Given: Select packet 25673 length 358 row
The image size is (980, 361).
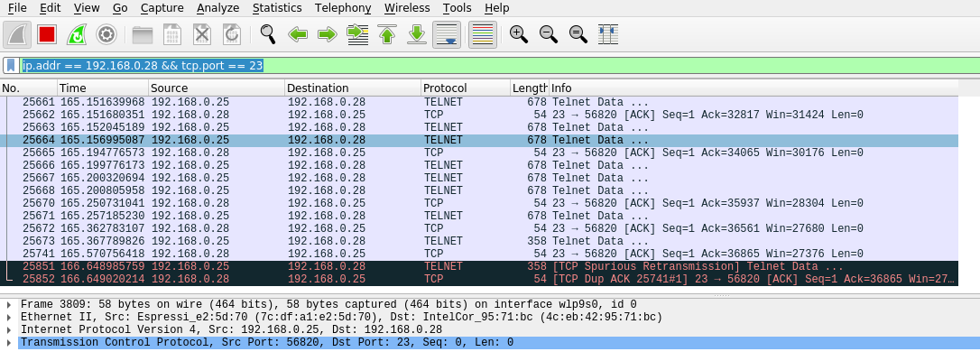Looking at the screenshot, I should point(479,241).
